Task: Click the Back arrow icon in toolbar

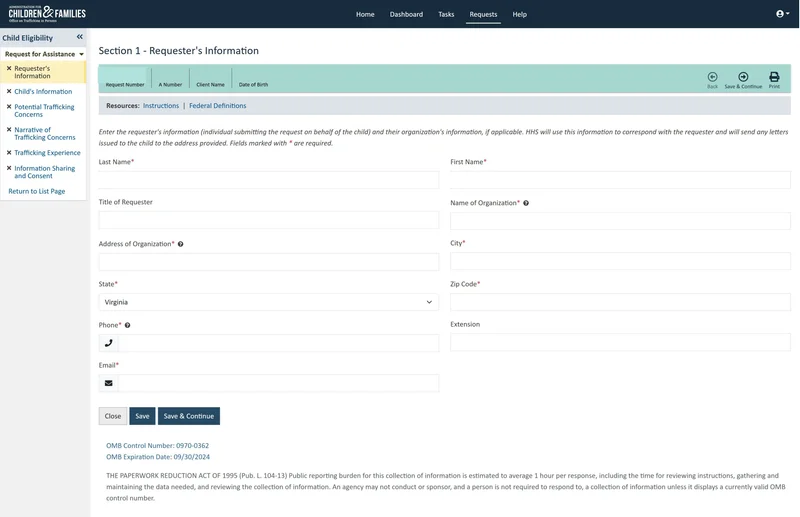Action: (712, 79)
